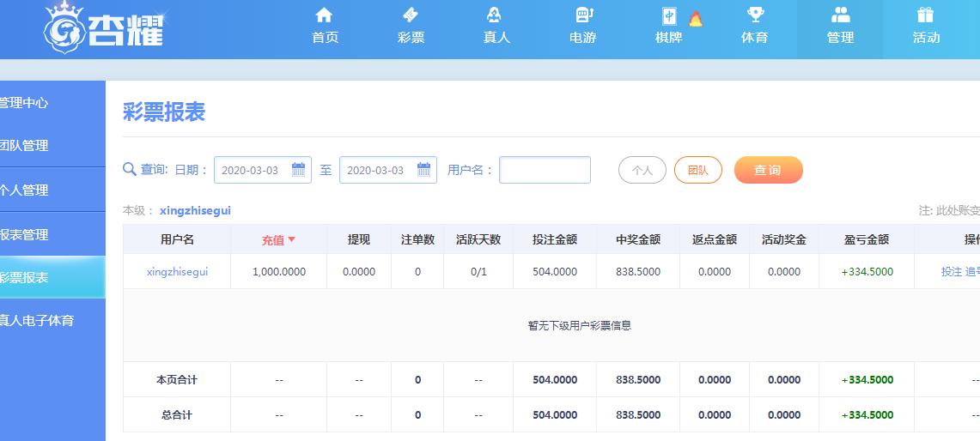Select the 个人 filter option
Image resolution: width=980 pixels, height=441 pixels.
pyautogui.click(x=642, y=170)
